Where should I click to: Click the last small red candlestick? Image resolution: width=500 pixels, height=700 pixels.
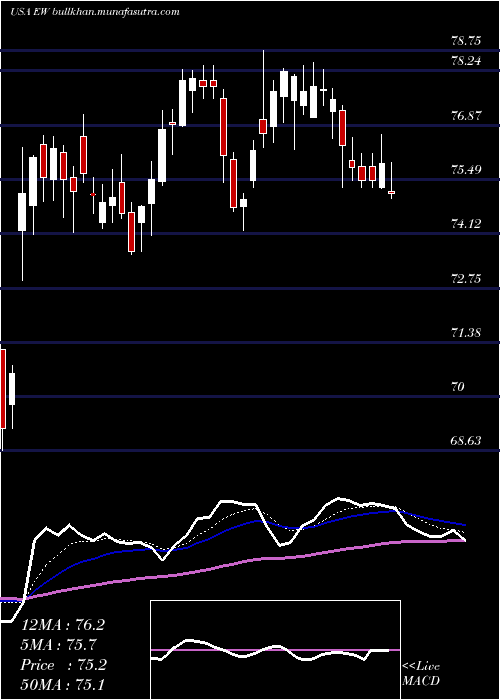click(x=392, y=192)
